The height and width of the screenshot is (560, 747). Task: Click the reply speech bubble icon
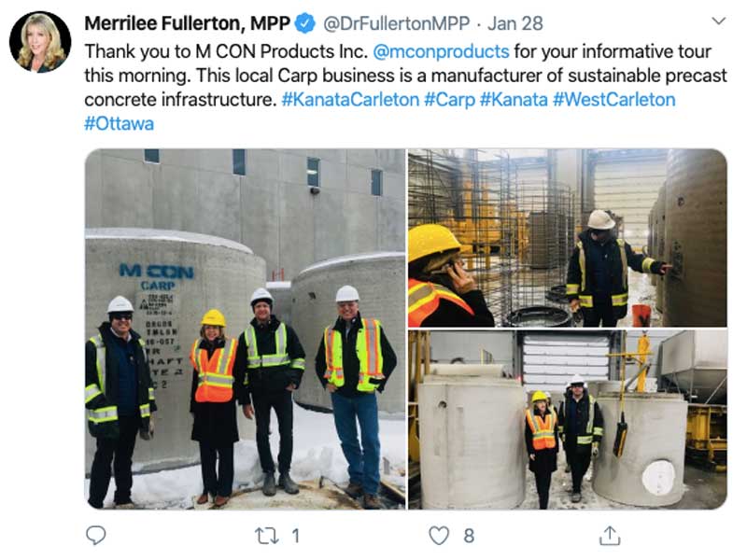pyautogui.click(x=96, y=535)
